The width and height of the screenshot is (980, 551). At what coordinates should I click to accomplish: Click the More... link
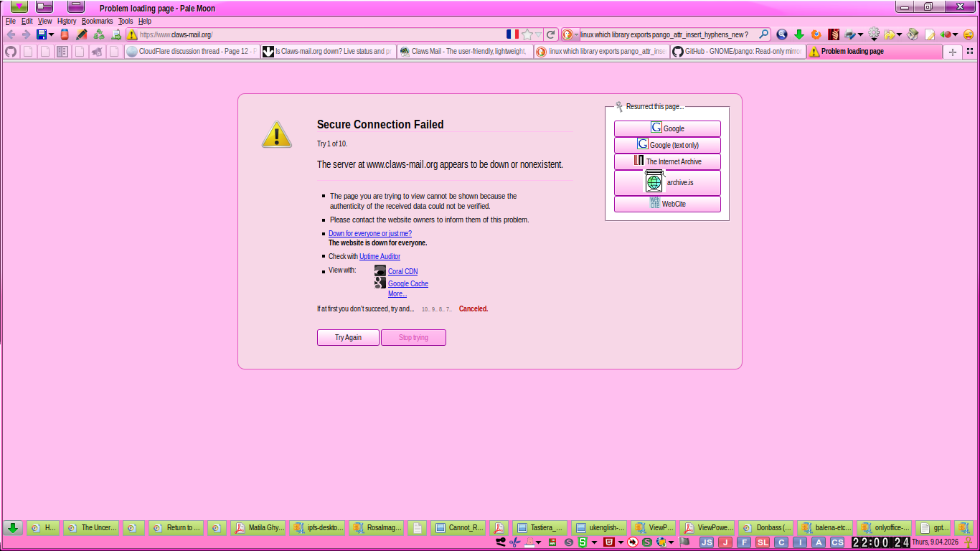click(x=397, y=293)
